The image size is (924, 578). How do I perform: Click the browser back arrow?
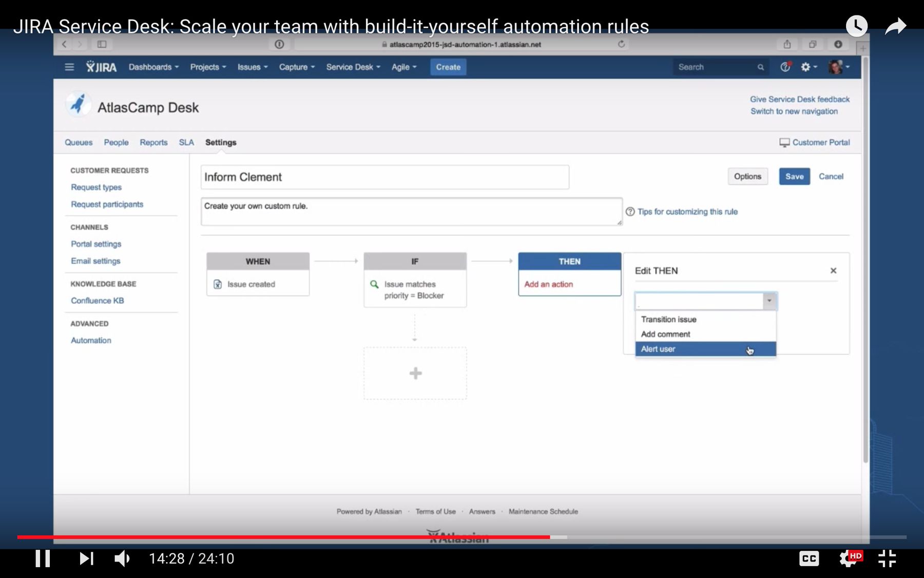(64, 44)
